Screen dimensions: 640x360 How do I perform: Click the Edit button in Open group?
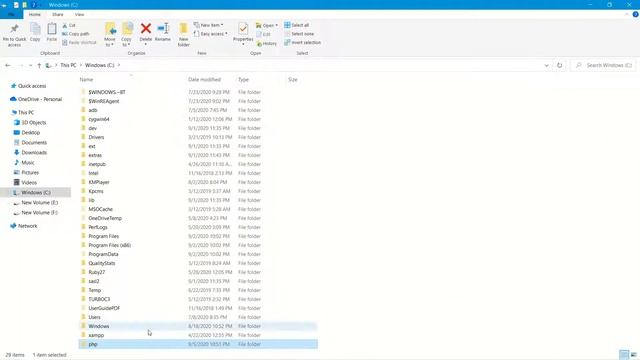tap(263, 34)
